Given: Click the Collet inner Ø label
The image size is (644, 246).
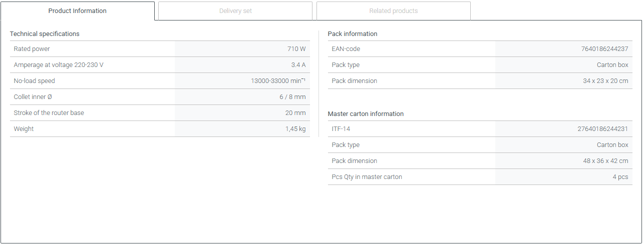Looking at the screenshot, I should pyautogui.click(x=33, y=97).
